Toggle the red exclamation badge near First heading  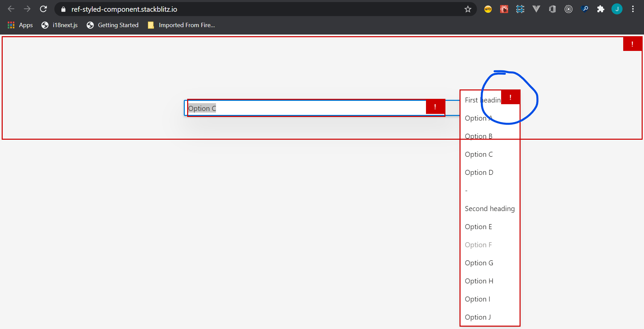click(x=510, y=97)
